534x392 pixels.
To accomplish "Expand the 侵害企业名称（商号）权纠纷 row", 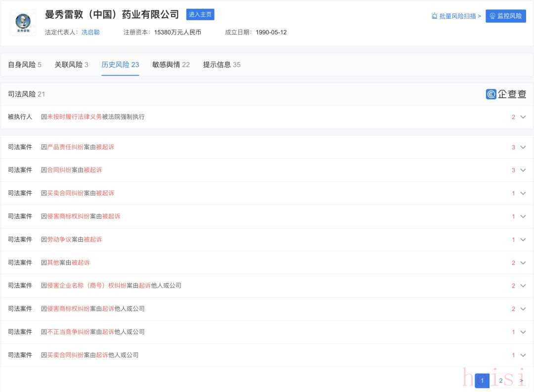I will coord(523,286).
